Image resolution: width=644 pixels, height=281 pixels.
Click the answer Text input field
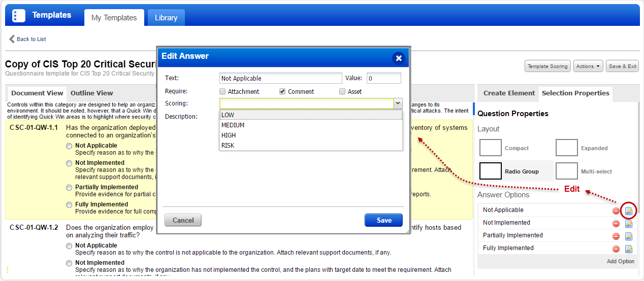281,78
